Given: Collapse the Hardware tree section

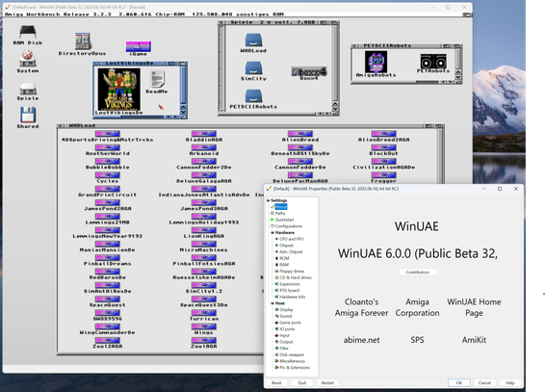Looking at the screenshot, I should (272, 232).
